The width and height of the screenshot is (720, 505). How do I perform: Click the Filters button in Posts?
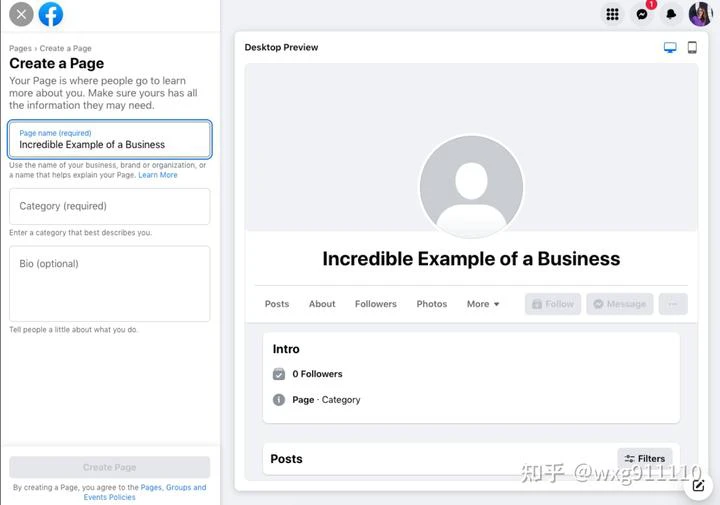pyautogui.click(x=645, y=459)
